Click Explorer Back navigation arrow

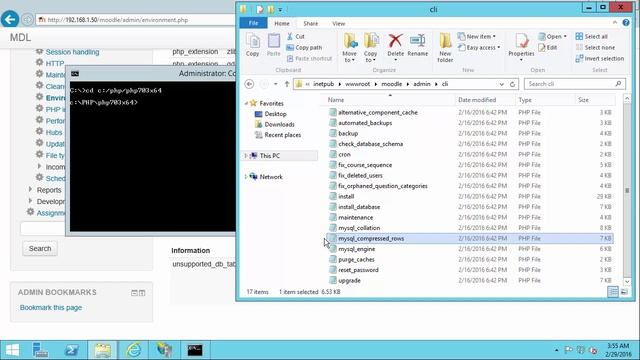click(x=249, y=84)
